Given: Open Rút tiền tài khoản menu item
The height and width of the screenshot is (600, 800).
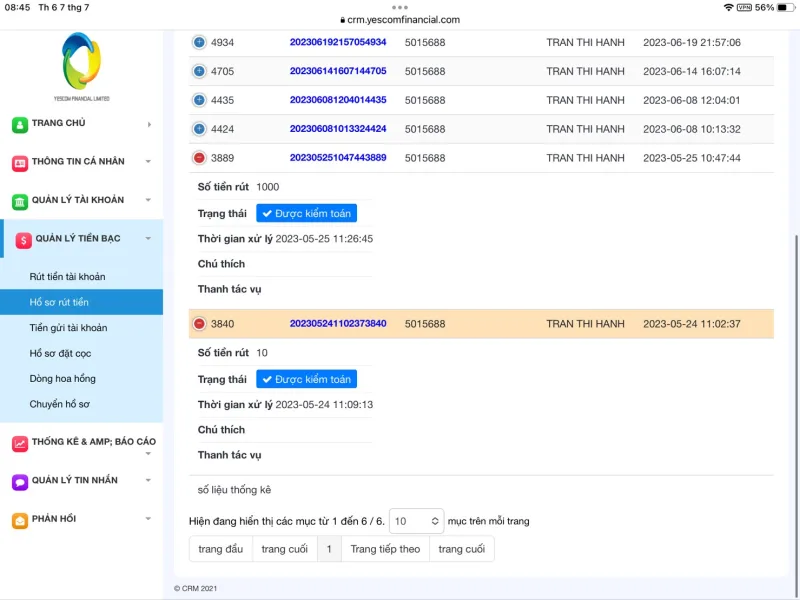Looking at the screenshot, I should point(67,277).
